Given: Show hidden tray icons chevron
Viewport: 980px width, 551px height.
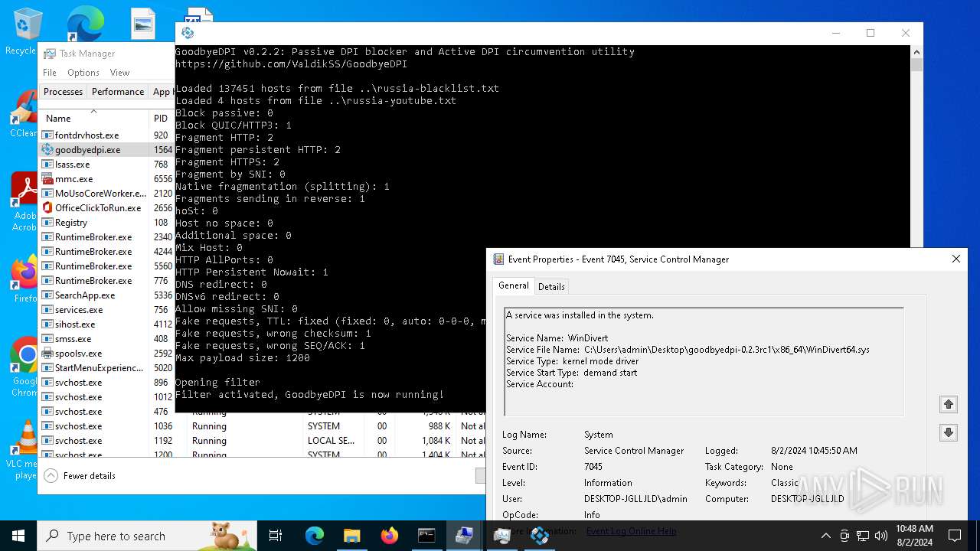Looking at the screenshot, I should click(825, 536).
